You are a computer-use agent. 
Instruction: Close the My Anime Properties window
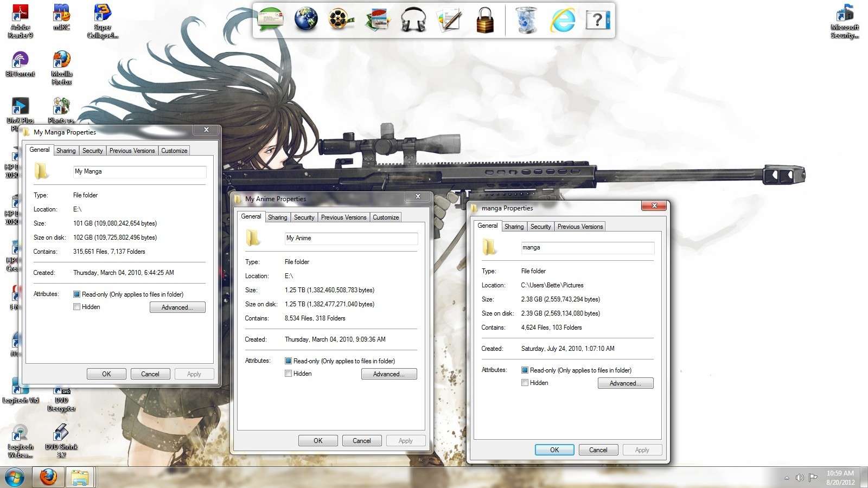tap(418, 196)
